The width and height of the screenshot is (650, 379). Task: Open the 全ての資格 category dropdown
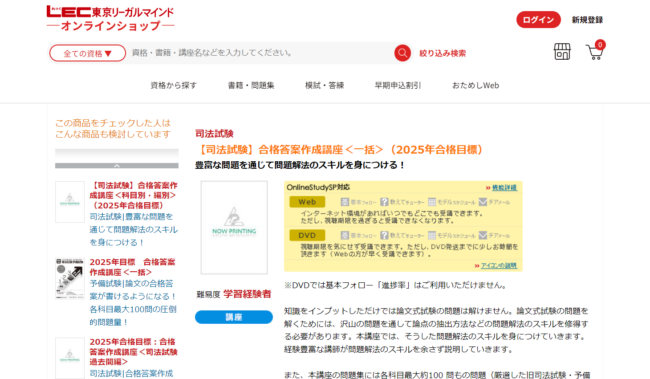pos(87,53)
